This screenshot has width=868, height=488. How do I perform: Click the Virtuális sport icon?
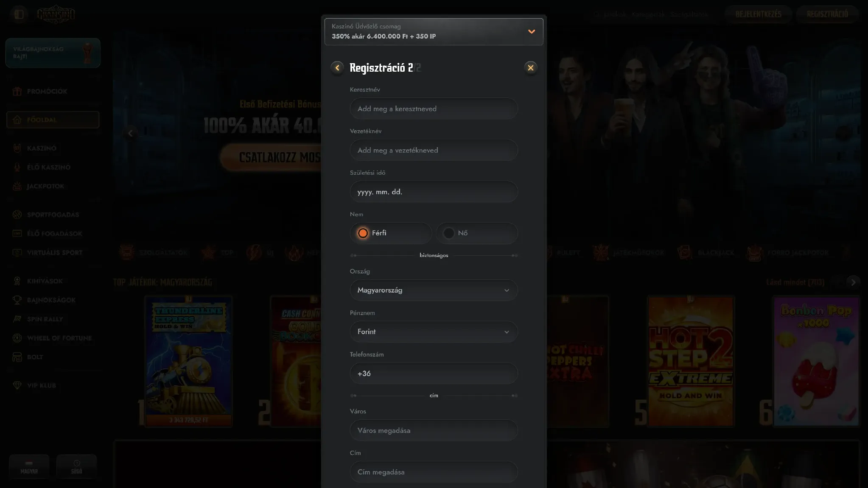pyautogui.click(x=17, y=252)
